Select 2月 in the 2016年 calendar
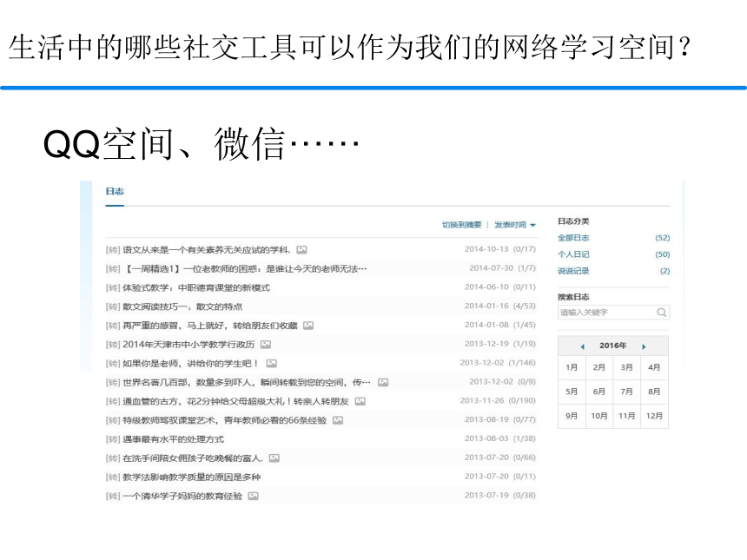Viewport: 747px width, 560px height. tap(599, 367)
